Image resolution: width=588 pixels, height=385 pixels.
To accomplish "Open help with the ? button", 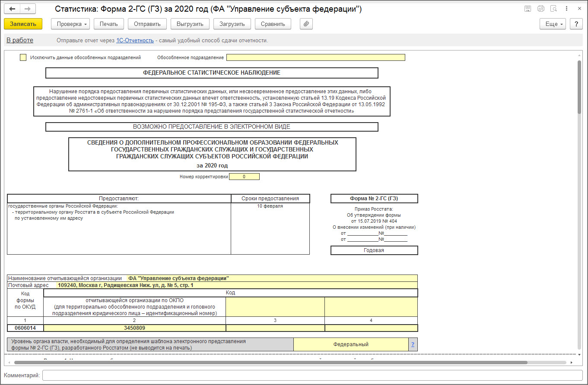I will pyautogui.click(x=576, y=24).
